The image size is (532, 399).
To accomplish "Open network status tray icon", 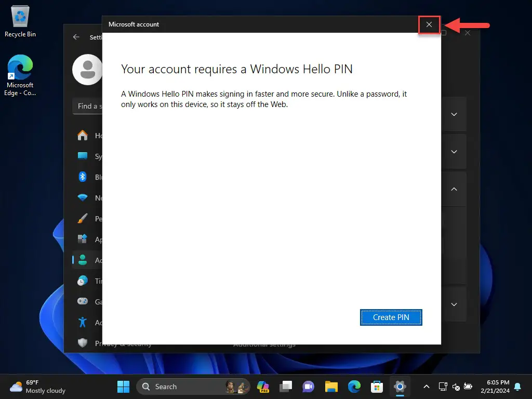I will click(x=443, y=387).
